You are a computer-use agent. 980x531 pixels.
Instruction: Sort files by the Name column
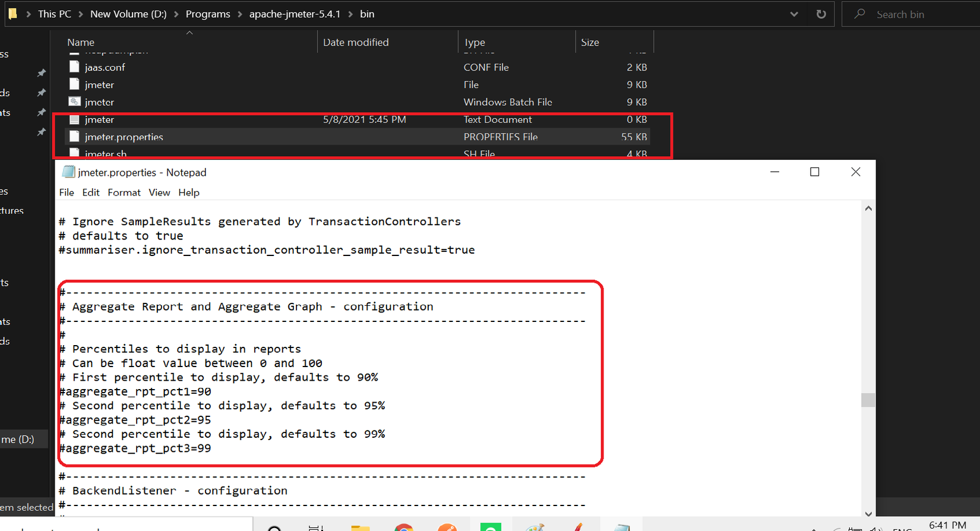pos(81,42)
